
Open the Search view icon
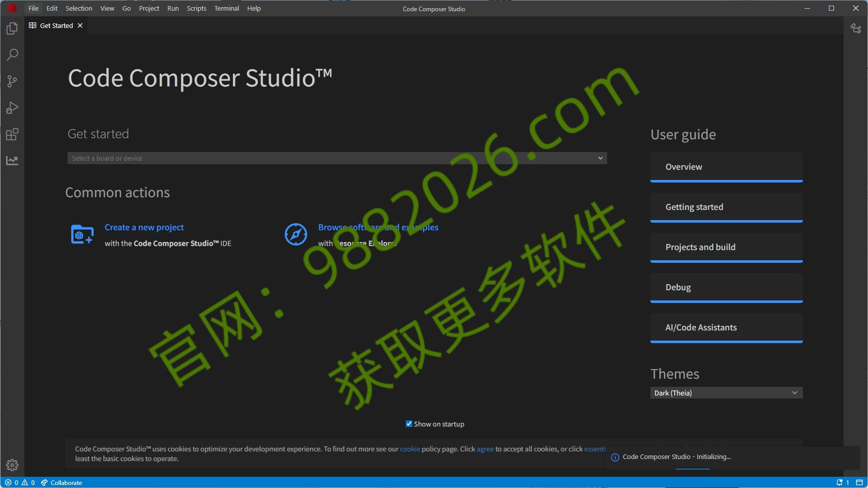pos(12,55)
